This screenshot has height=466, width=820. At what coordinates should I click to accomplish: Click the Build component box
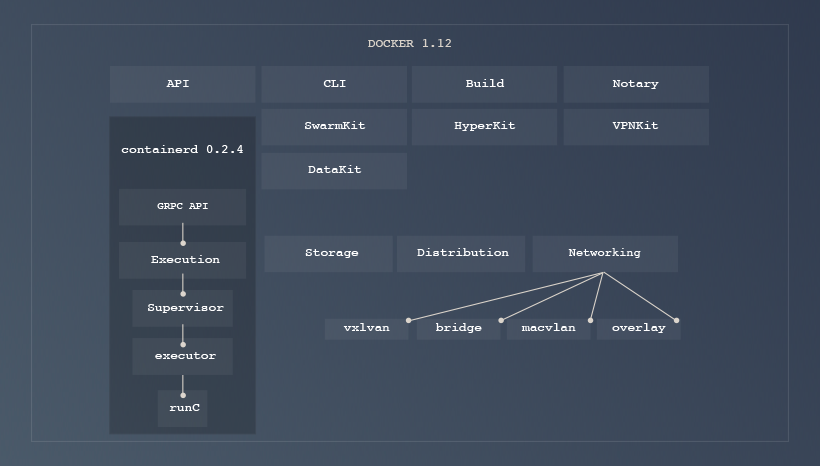tap(484, 84)
